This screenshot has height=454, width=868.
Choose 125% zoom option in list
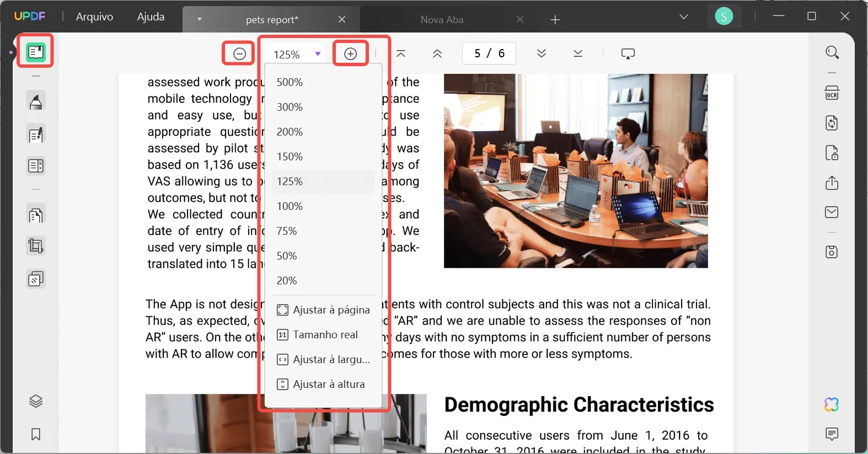coord(323,181)
